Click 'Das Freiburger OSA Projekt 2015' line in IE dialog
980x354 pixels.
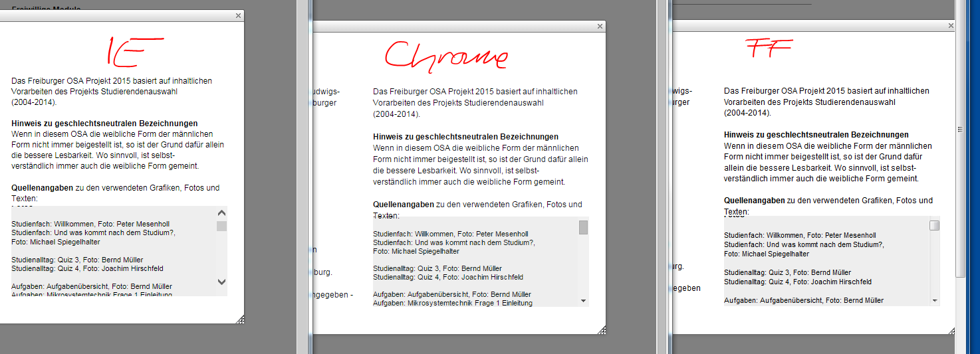tap(112, 80)
